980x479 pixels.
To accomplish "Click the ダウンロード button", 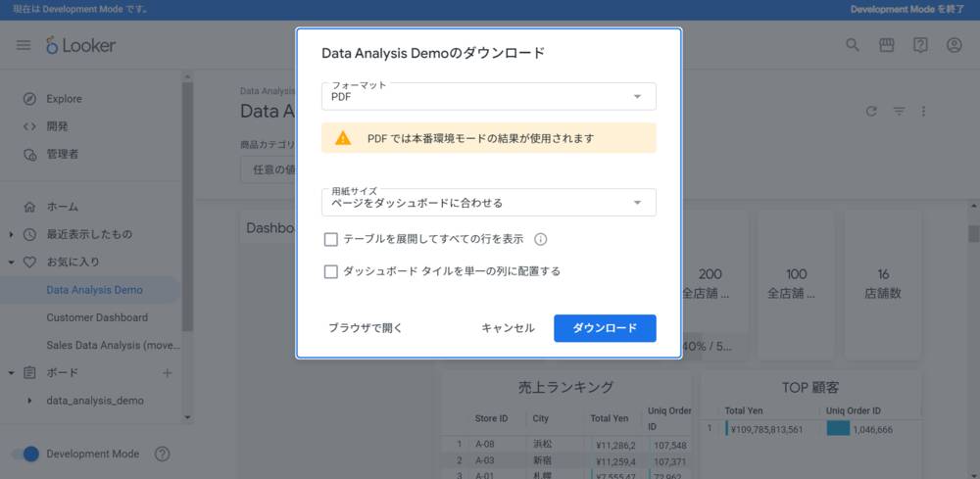I will tap(605, 328).
